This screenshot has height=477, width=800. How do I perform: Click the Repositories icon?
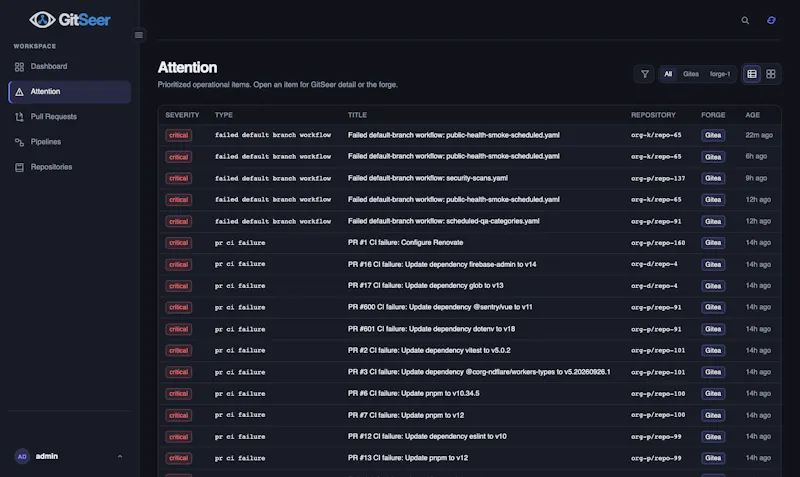(x=19, y=167)
